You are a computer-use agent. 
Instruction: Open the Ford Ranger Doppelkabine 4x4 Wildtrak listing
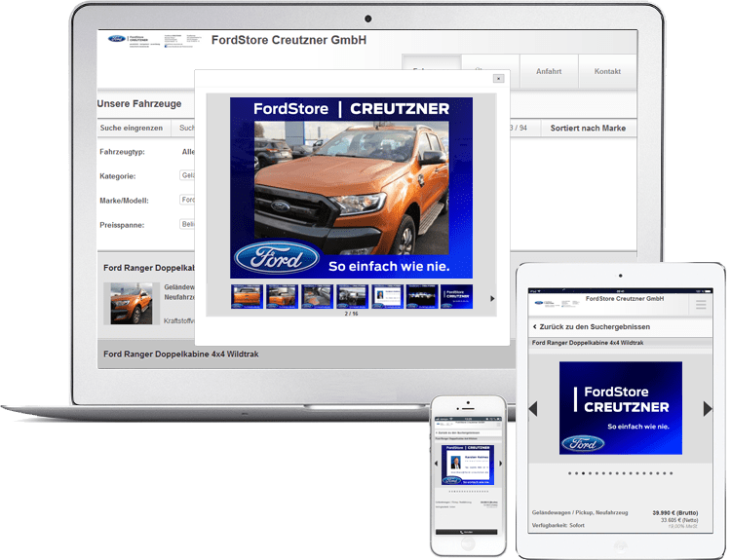(x=181, y=355)
